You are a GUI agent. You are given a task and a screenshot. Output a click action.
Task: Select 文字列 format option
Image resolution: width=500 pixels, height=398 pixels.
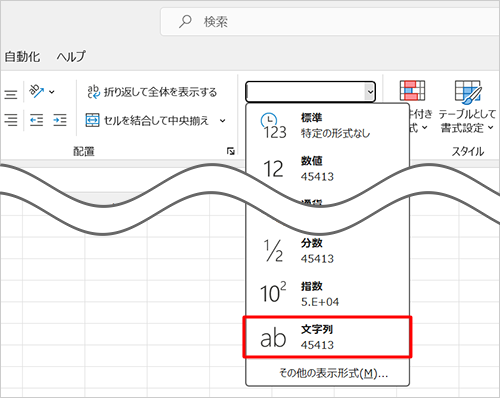click(327, 337)
